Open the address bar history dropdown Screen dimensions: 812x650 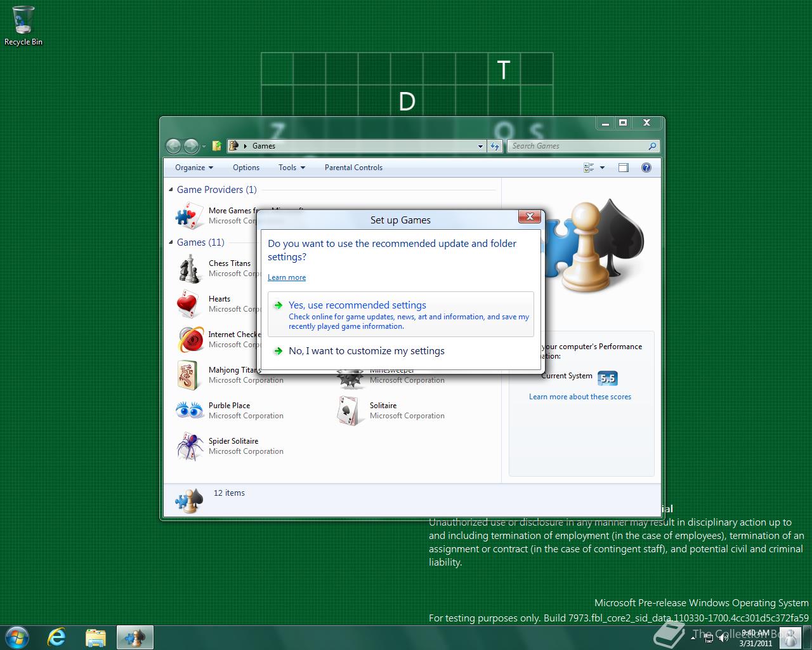click(480, 146)
